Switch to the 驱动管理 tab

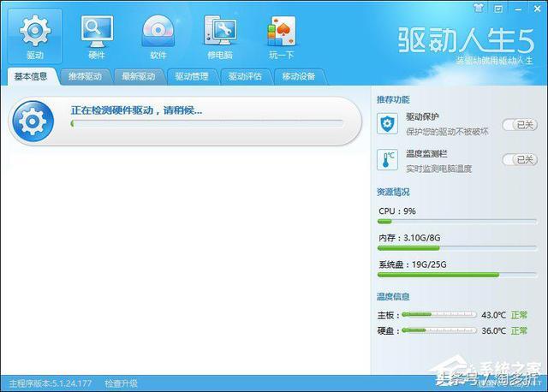[x=192, y=76]
